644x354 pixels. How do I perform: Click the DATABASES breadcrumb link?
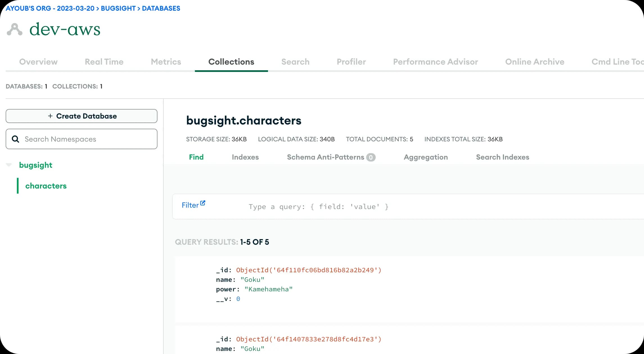pos(161,8)
